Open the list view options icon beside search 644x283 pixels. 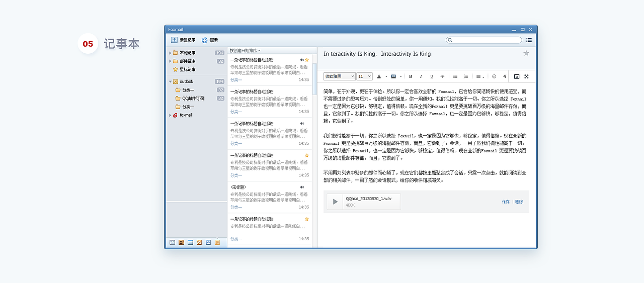click(529, 40)
